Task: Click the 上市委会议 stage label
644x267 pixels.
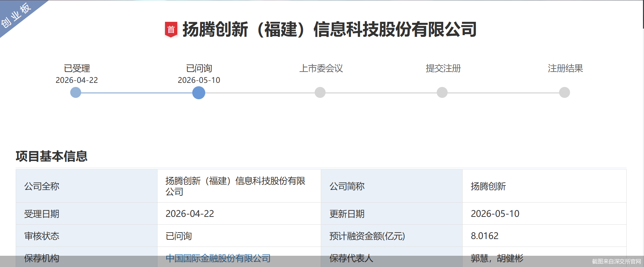Action: (x=321, y=68)
